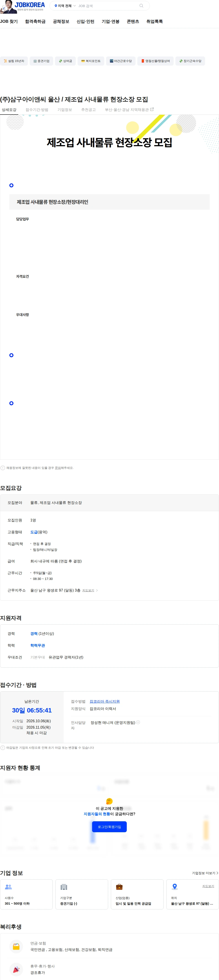
Task: Open the 콘텐츠 menu
Action: coord(133,21)
